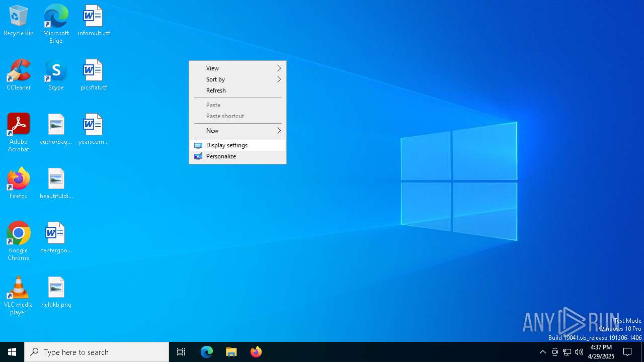This screenshot has height=362, width=644.
Task: Select the Adobe Acrobat desktop shortcut
Action: pos(19,133)
